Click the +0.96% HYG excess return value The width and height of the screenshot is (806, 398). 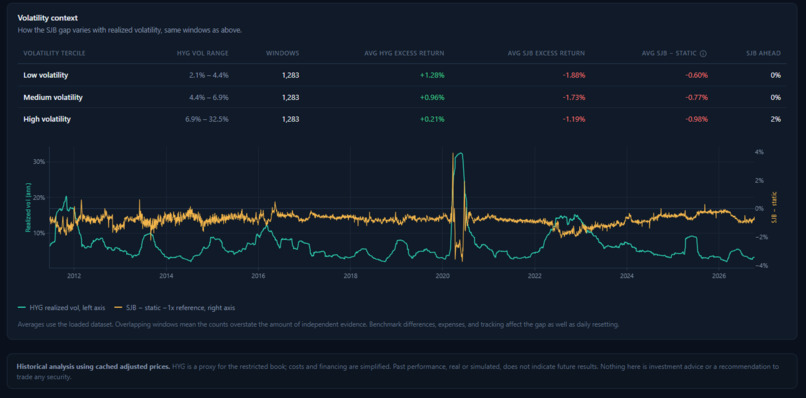pyautogui.click(x=432, y=97)
